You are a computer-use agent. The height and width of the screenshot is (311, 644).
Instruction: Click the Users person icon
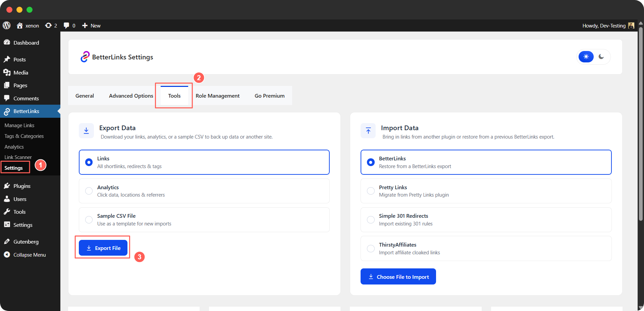coord(7,199)
